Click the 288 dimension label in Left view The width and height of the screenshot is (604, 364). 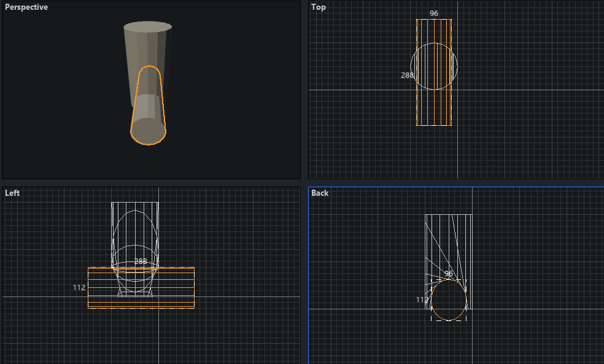click(x=141, y=261)
